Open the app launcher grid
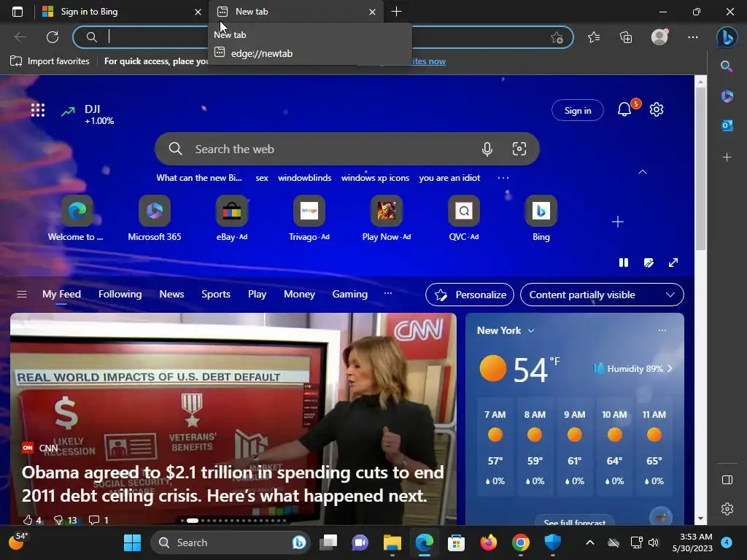 click(x=38, y=110)
